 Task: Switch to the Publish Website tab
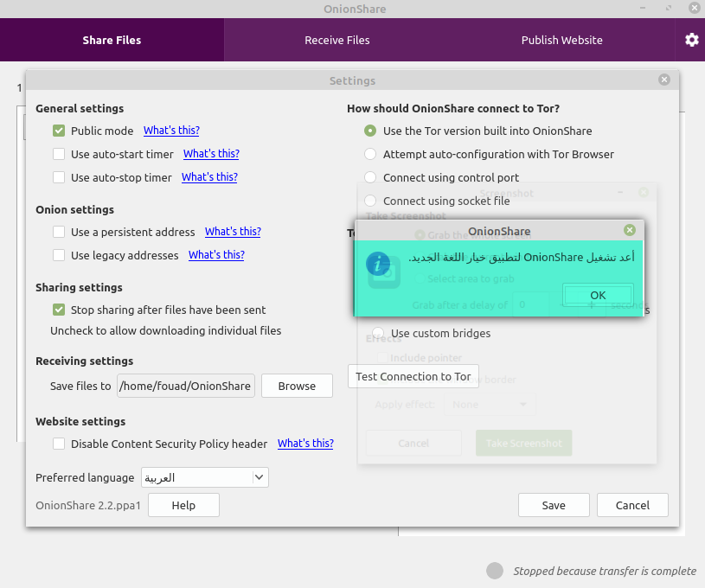point(561,40)
